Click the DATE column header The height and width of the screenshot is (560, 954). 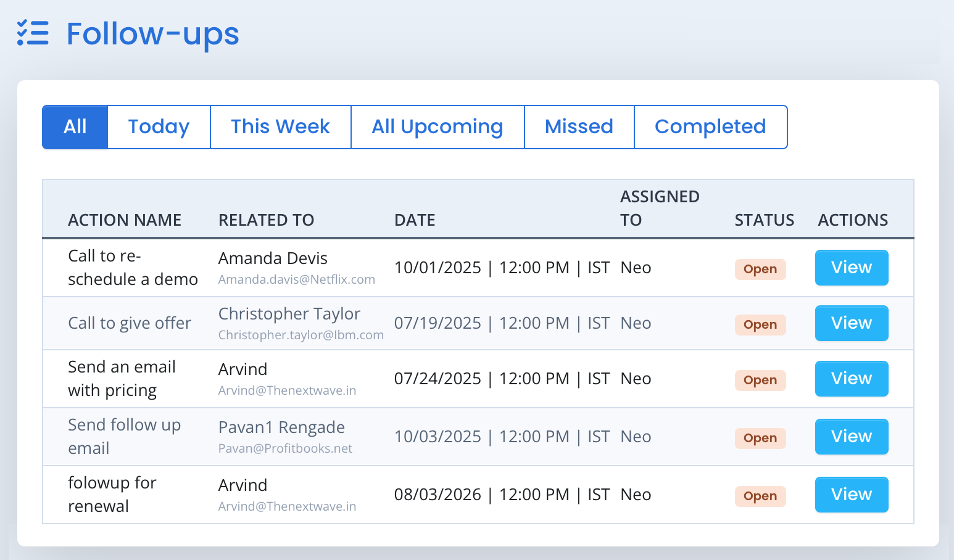pyautogui.click(x=415, y=220)
